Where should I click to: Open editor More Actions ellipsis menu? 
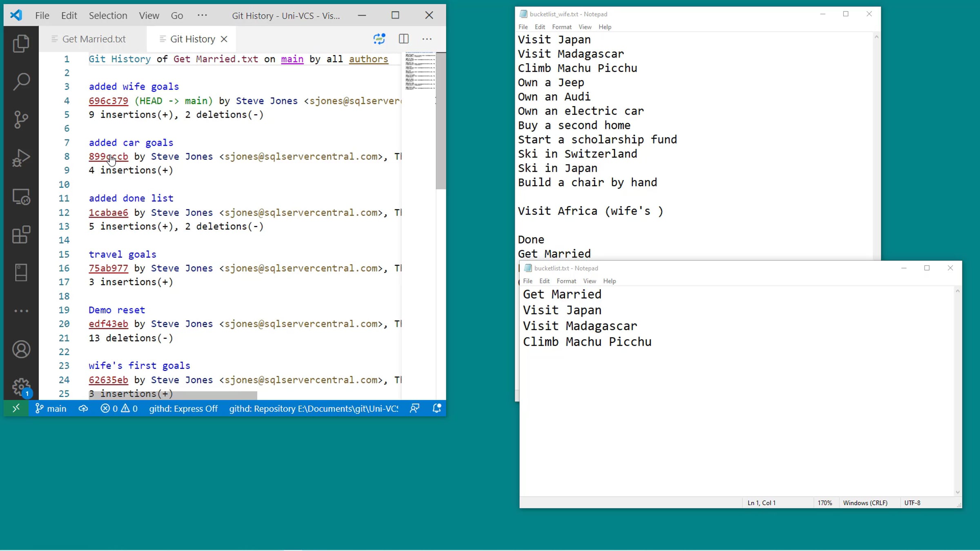click(427, 39)
